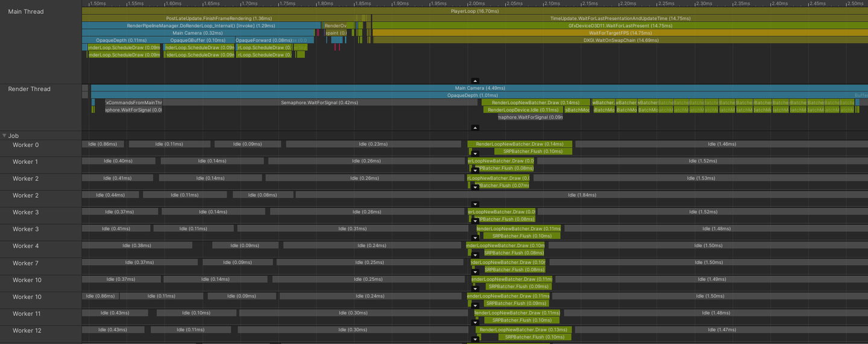The height and width of the screenshot is (344, 868).
Task: Collapse the Main Thread track using its up arrow
Action: [x=475, y=81]
